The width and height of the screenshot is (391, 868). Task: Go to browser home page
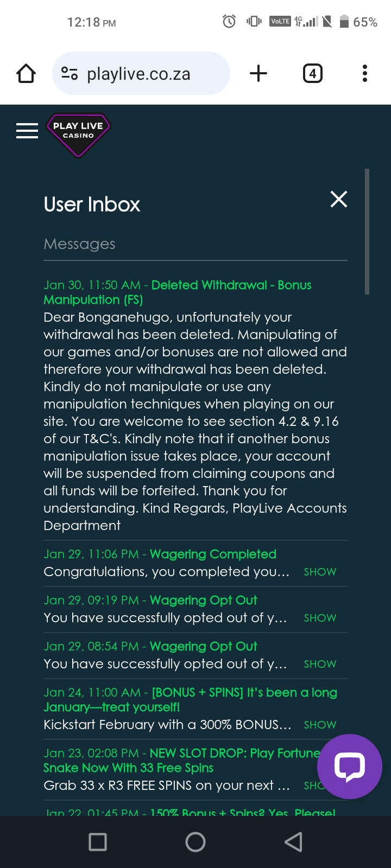[x=26, y=73]
